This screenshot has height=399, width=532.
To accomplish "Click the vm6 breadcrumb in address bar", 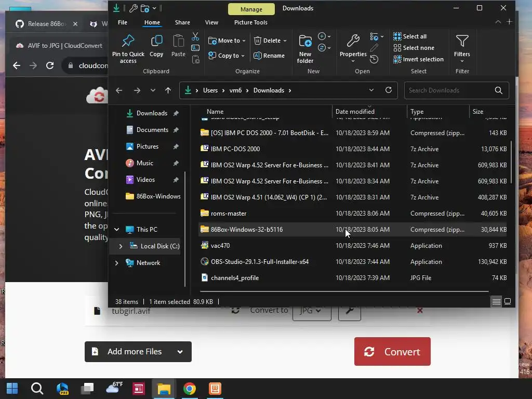I will pyautogui.click(x=235, y=90).
